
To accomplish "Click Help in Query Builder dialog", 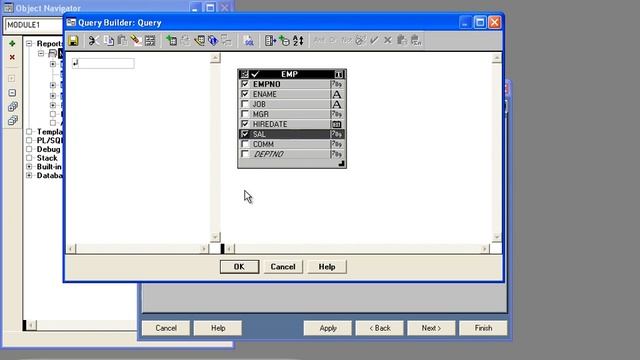I will (x=327, y=267).
